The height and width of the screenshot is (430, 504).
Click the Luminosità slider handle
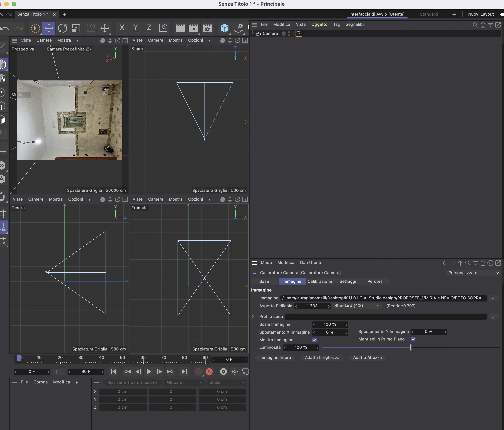[411, 347]
